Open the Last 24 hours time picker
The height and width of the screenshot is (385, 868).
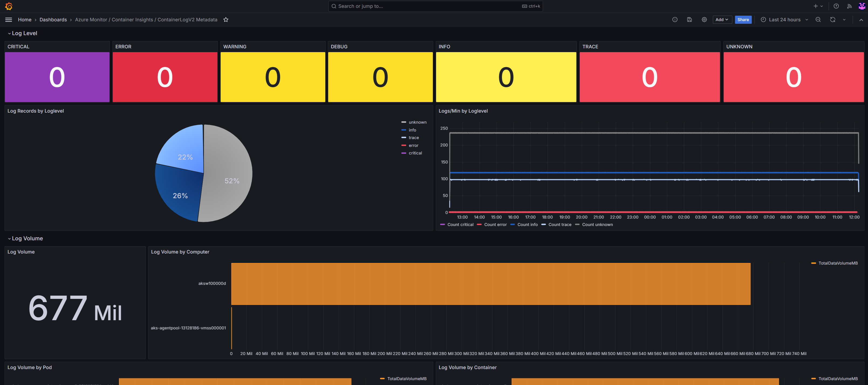coord(784,19)
